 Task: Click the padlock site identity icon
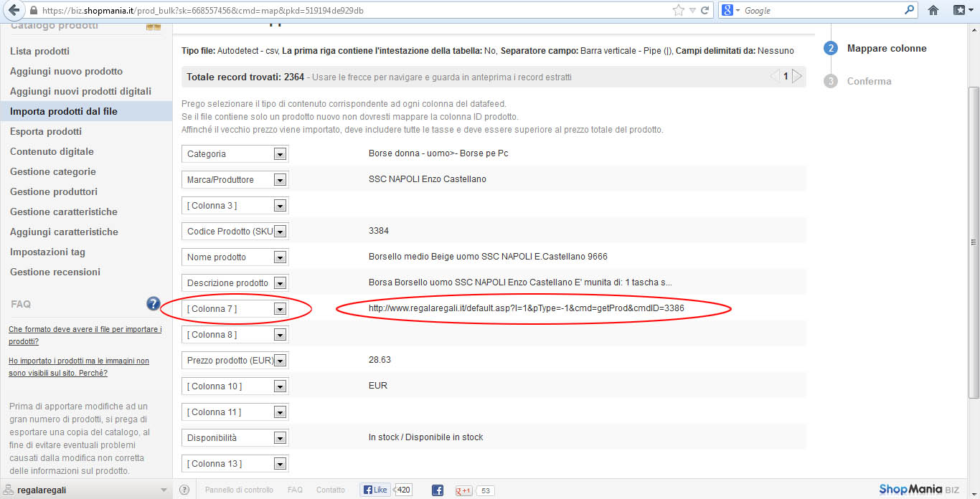click(x=33, y=11)
